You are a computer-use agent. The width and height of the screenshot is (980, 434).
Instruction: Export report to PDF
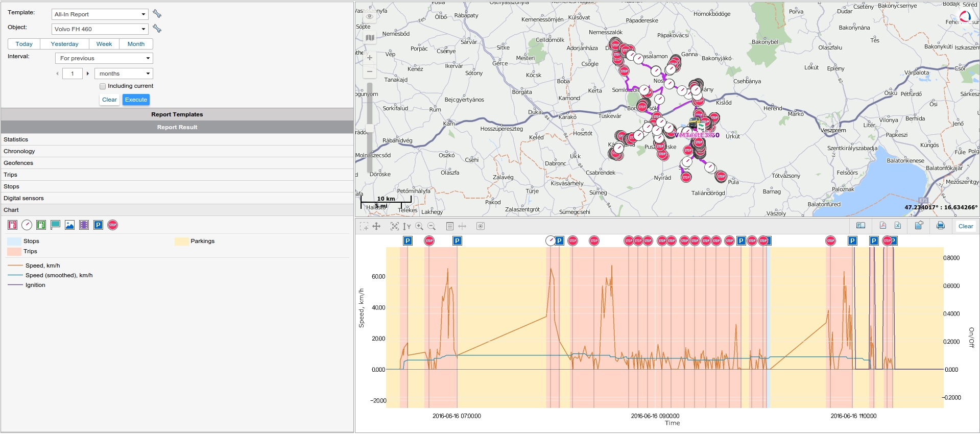pyautogui.click(x=883, y=226)
